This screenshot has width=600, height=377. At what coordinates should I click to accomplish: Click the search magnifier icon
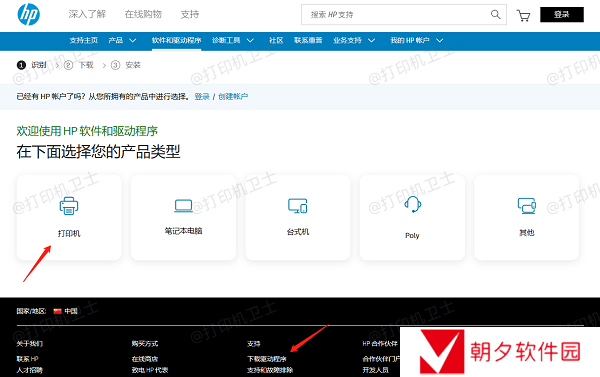(496, 15)
